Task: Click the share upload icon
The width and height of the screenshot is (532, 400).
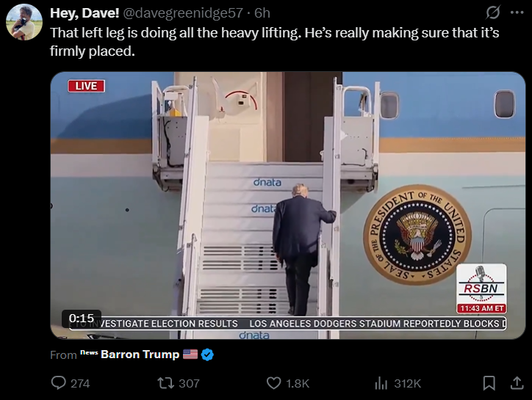Action: 517,383
